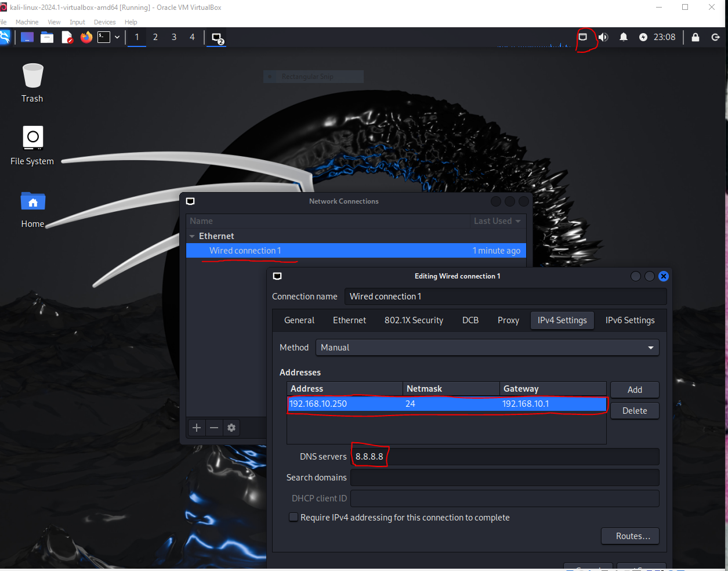Image resolution: width=728 pixels, height=571 pixels.
Task: Click the 192.168.10.250 address cell
Action: 345,404
